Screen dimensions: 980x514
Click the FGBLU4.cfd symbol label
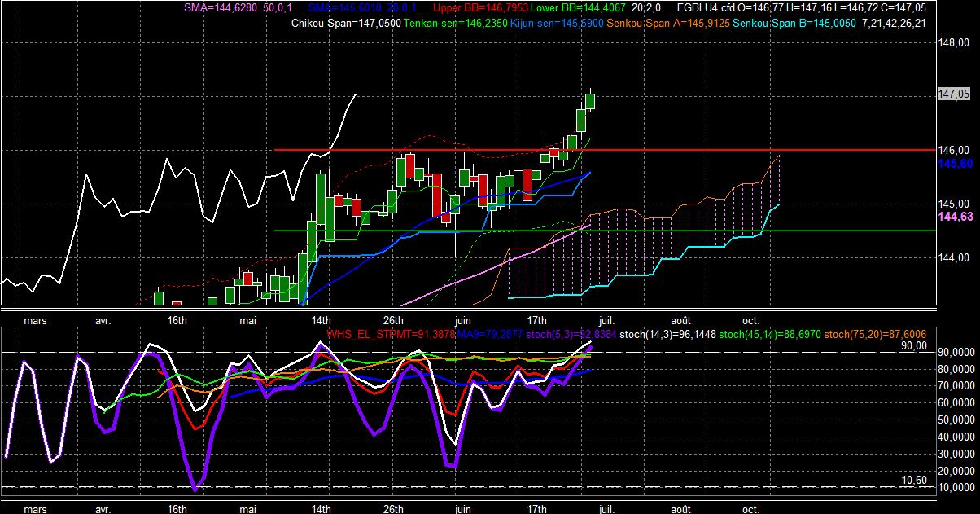click(707, 7)
